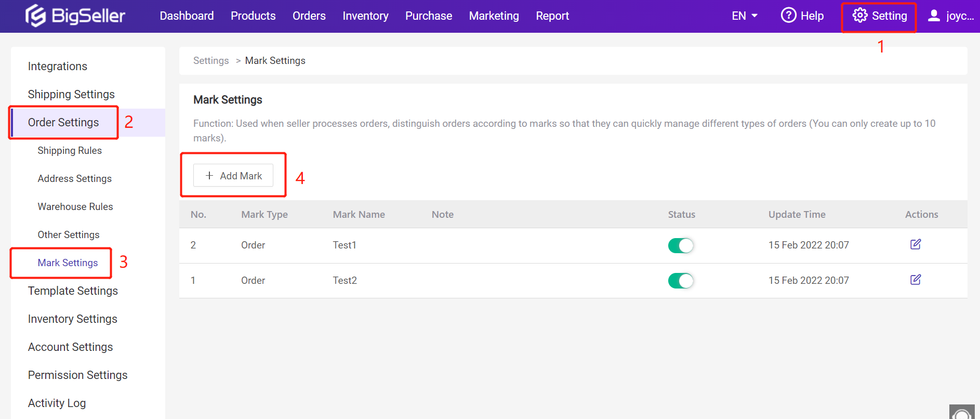
Task: Open the support chat widget icon
Action: [962, 412]
